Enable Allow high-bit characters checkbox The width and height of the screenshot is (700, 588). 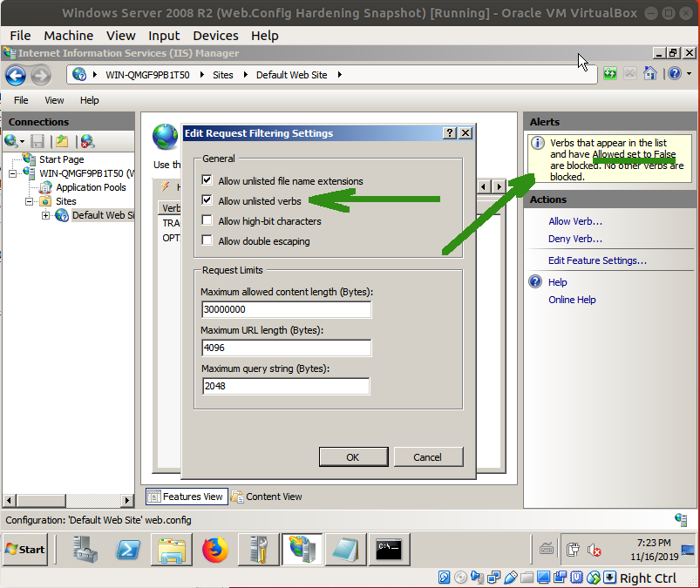point(207,220)
